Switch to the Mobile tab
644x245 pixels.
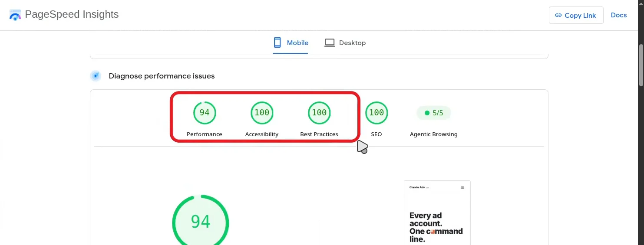coord(291,43)
